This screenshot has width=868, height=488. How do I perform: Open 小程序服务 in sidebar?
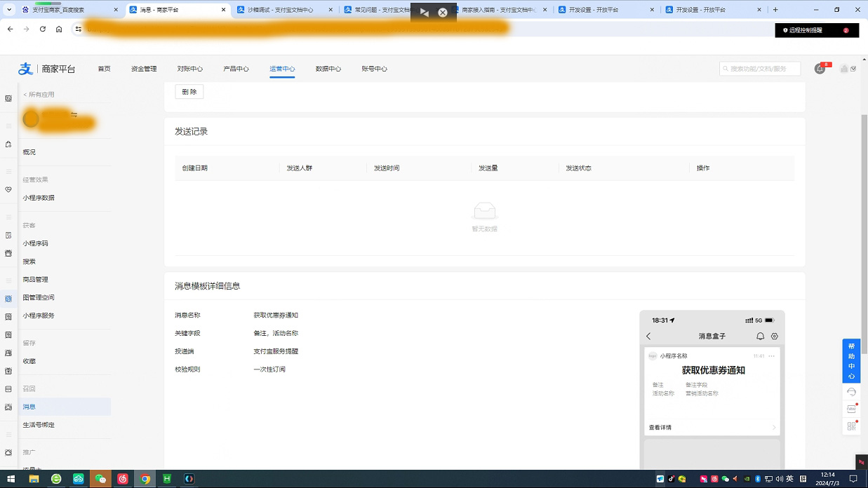pos(39,316)
